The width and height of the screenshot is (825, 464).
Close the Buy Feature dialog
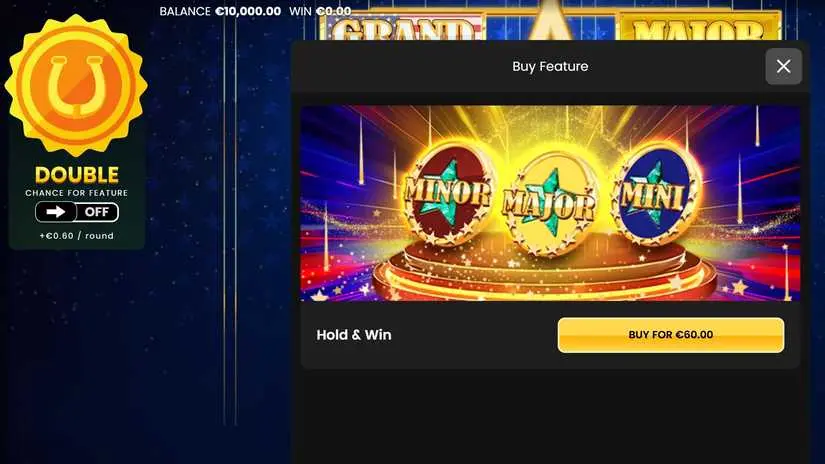tap(783, 66)
